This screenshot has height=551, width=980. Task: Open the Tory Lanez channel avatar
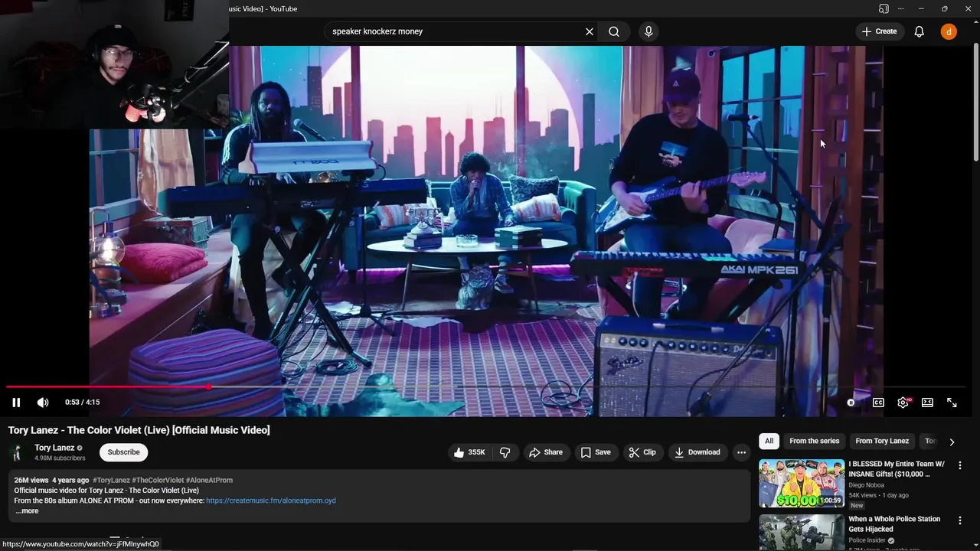(x=18, y=452)
